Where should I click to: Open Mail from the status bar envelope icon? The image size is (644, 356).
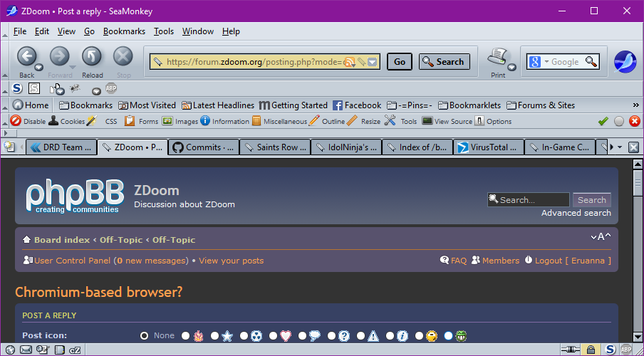[x=26, y=350]
